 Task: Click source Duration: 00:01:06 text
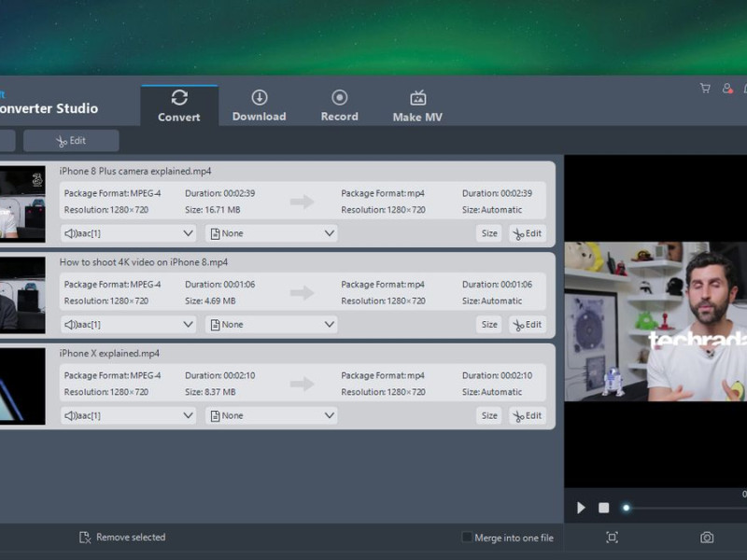(x=220, y=285)
